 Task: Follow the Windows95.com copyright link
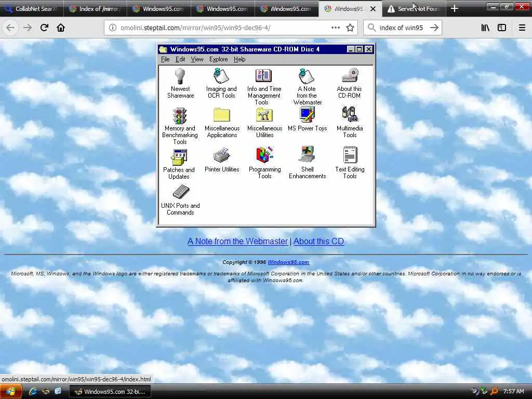click(x=288, y=262)
